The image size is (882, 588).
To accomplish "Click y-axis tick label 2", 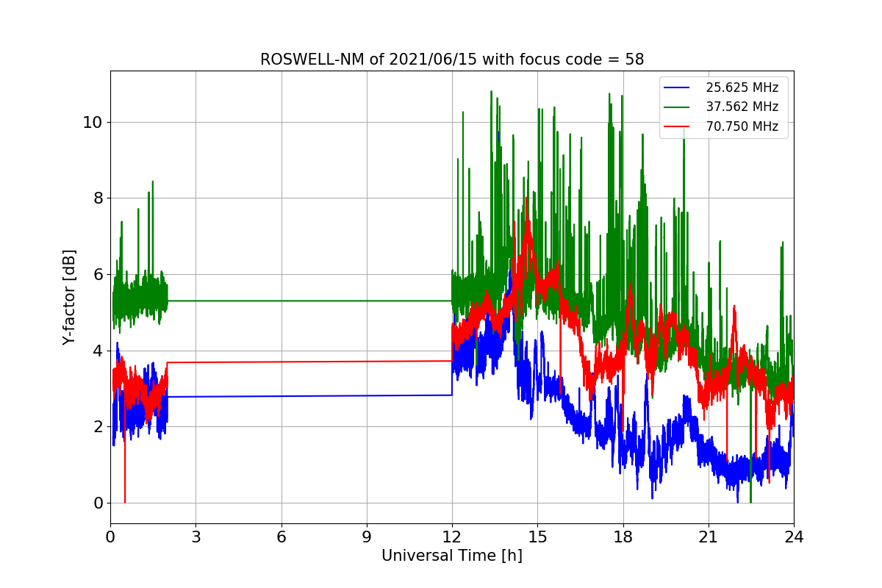I will tap(97, 427).
